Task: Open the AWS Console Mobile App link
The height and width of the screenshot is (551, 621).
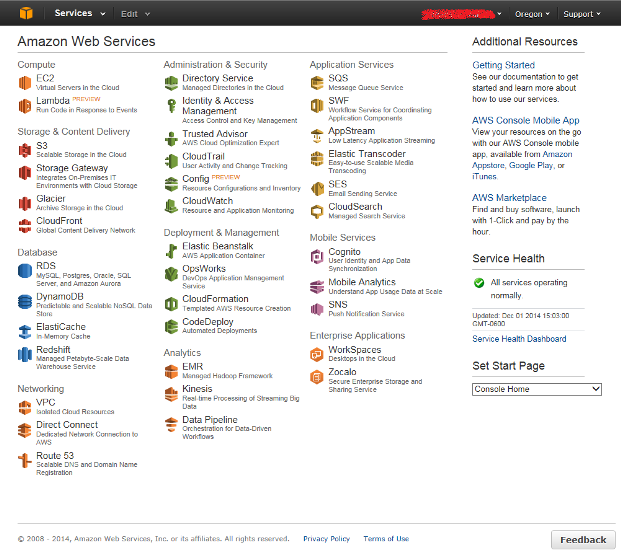Action: pos(526,120)
